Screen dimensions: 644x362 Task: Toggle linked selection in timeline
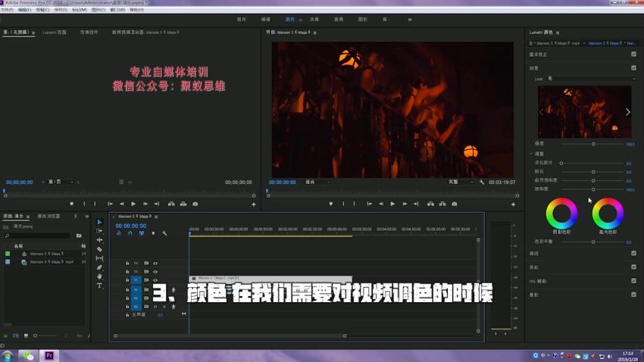pyautogui.click(x=141, y=233)
